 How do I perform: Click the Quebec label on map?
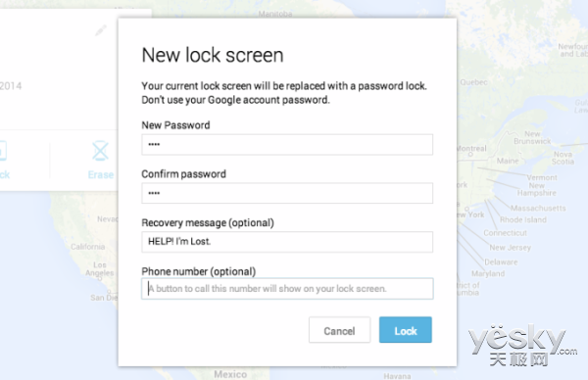473,82
